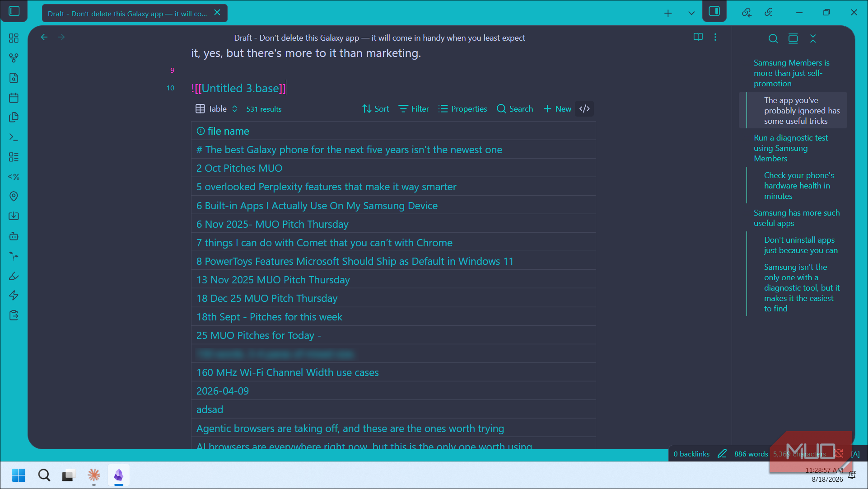Open '5 overlooked Perplexity features' note

326,187
